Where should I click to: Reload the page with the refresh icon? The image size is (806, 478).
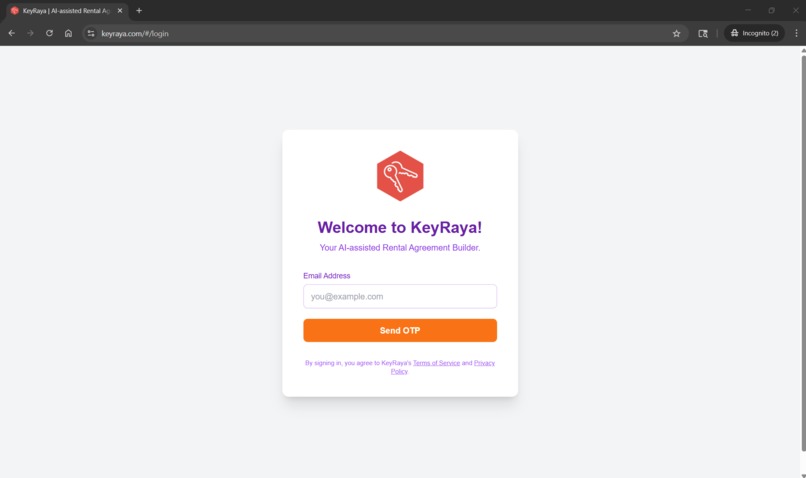49,33
